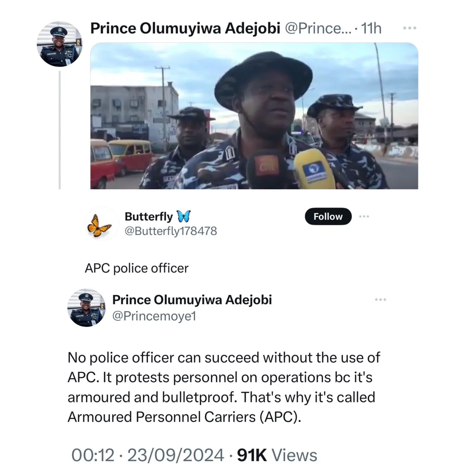Image resolution: width=476 pixels, height=476 pixels.
Task: Click the lower Prince Olumuyiwa Adejobi display name
Action: [192, 300]
